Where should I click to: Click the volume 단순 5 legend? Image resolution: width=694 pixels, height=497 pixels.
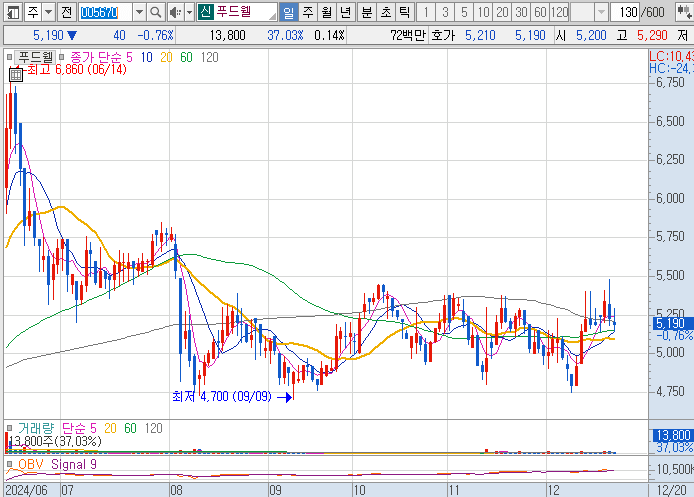tap(79, 428)
